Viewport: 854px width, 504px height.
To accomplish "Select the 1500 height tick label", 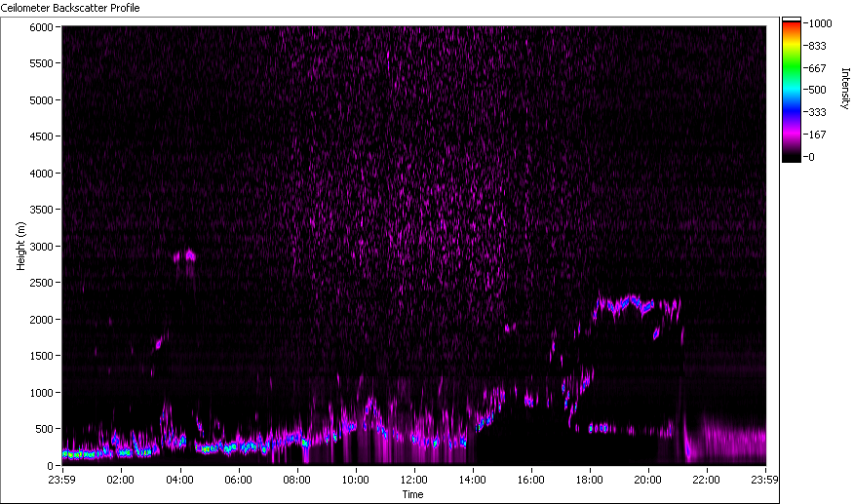I will point(41,356).
